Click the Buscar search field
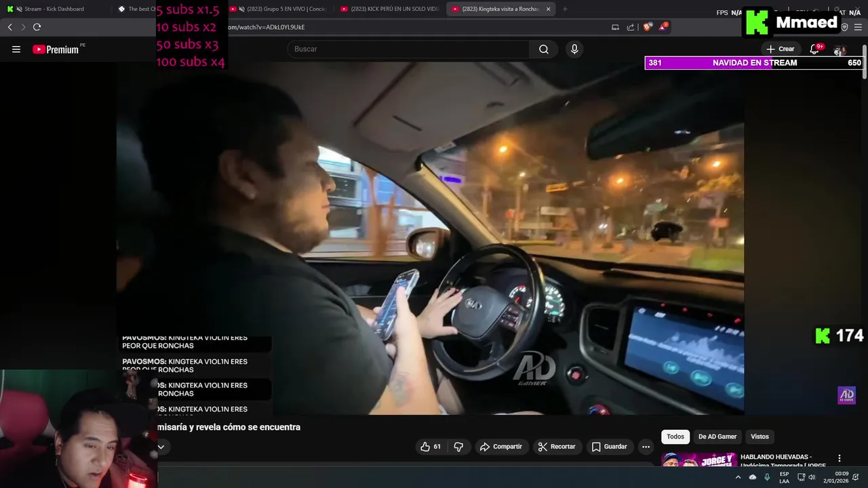 [408, 49]
